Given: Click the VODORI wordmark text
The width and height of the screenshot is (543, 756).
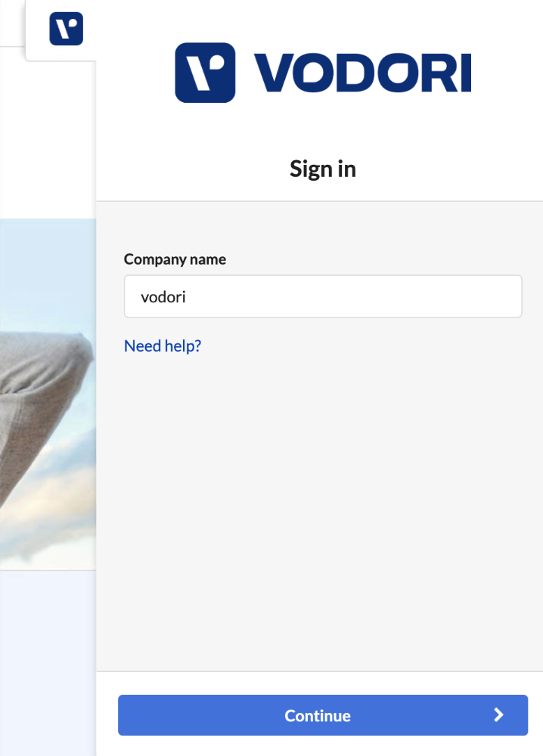Looking at the screenshot, I should 363,73.
